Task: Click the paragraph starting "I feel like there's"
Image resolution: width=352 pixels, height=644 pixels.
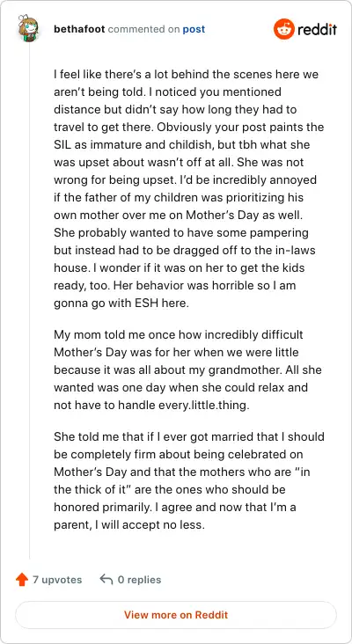Action: click(189, 189)
